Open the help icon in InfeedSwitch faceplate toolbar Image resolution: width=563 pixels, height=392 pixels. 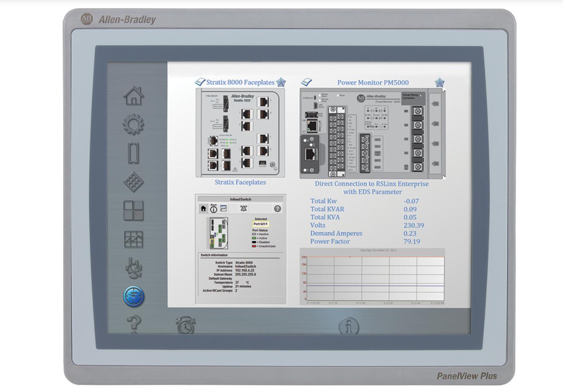click(x=277, y=209)
